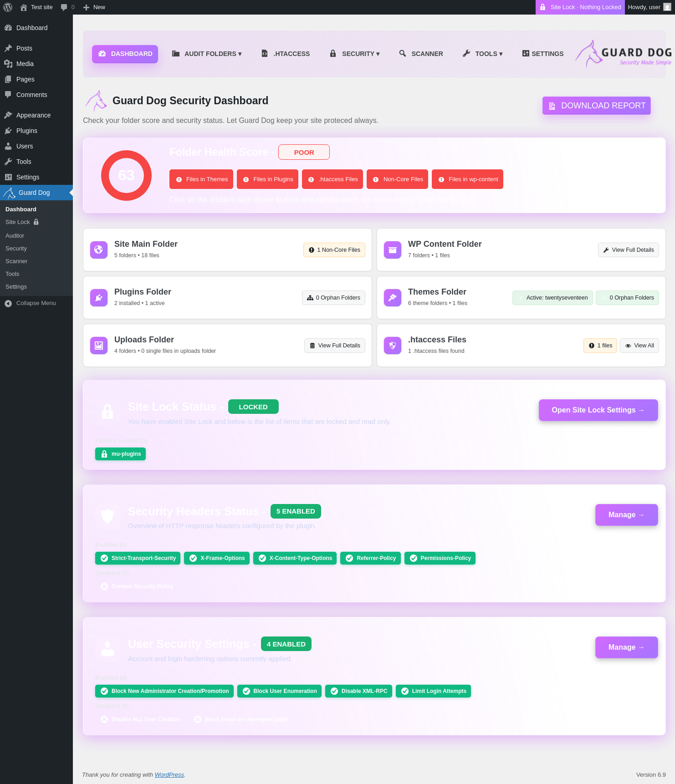This screenshot has height=784, width=675.
Task: Click the Strict-Transport-Security header tag
Action: pyautogui.click(x=138, y=558)
